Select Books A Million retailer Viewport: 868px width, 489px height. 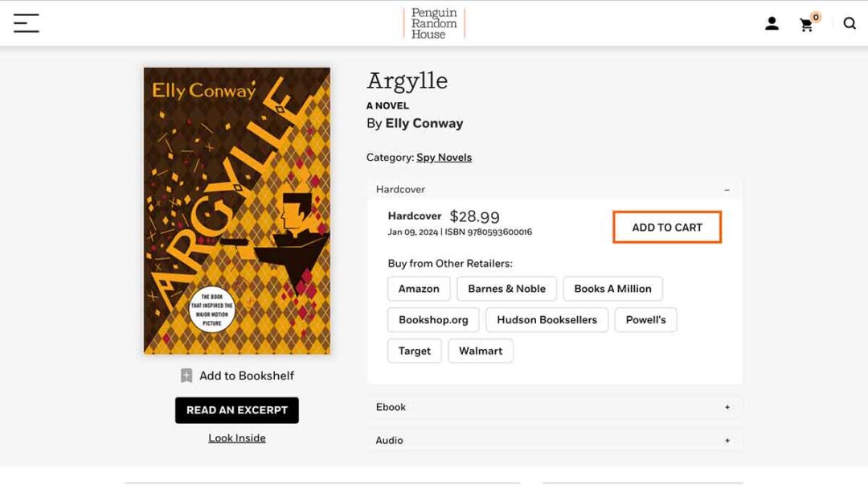click(612, 289)
